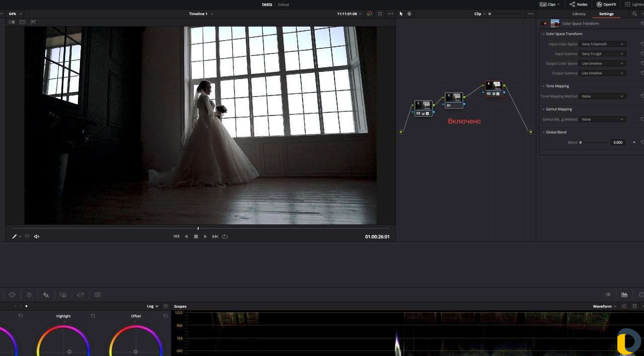Open the Input Gamma dropdown
Screen dimensions: 644x356
tap(602, 53)
